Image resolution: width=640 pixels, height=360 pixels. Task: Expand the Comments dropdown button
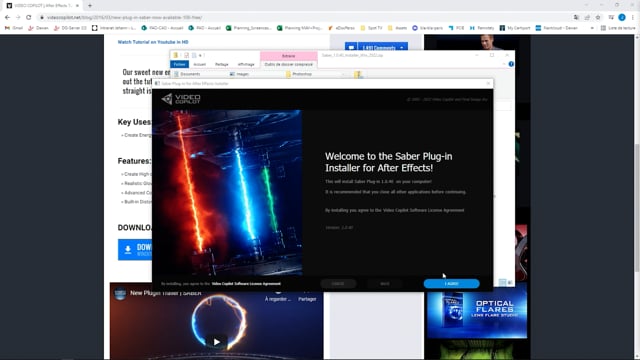point(402,48)
